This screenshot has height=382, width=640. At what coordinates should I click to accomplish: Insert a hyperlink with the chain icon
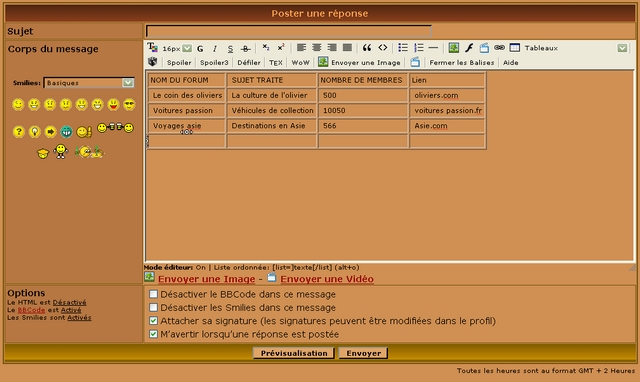(499, 48)
